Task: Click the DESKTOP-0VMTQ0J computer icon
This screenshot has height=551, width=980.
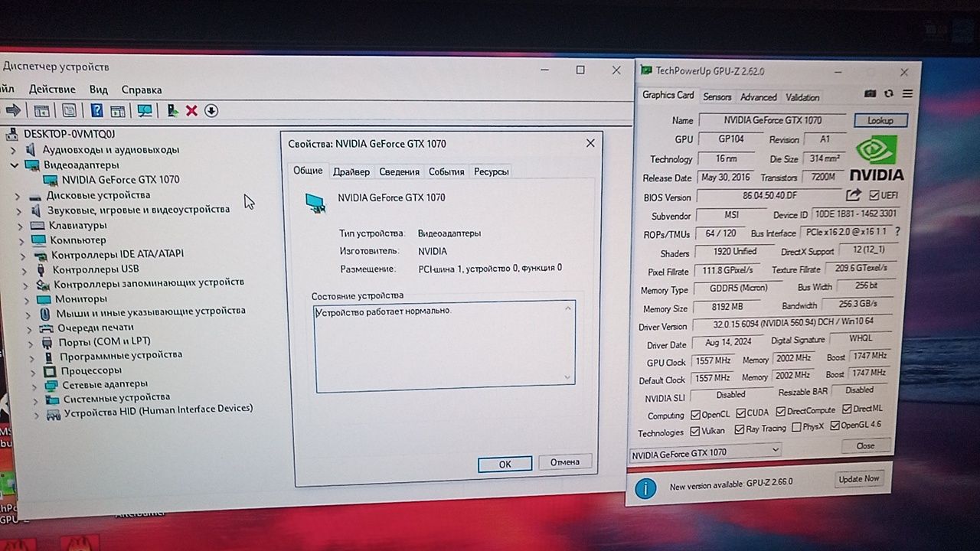Action: click(12, 135)
